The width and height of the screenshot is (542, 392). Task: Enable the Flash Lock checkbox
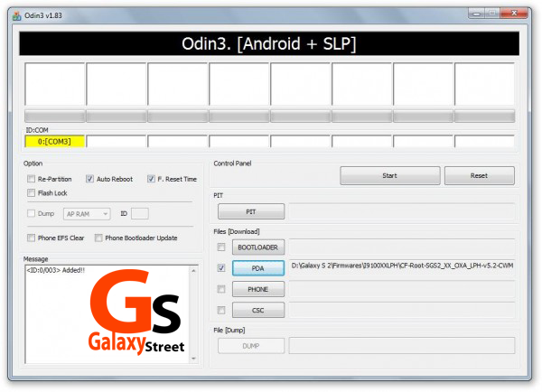(31, 192)
